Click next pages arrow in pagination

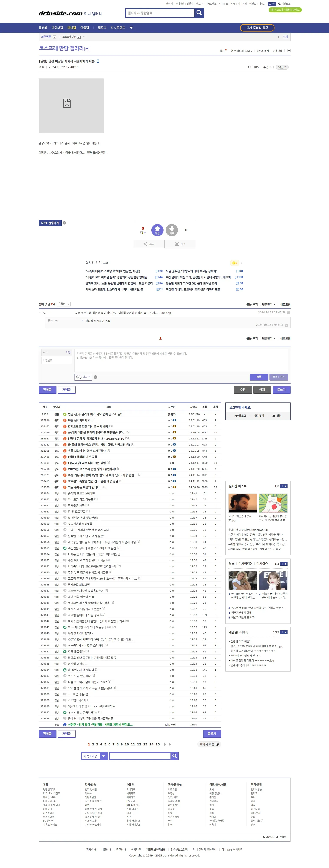(x=165, y=744)
